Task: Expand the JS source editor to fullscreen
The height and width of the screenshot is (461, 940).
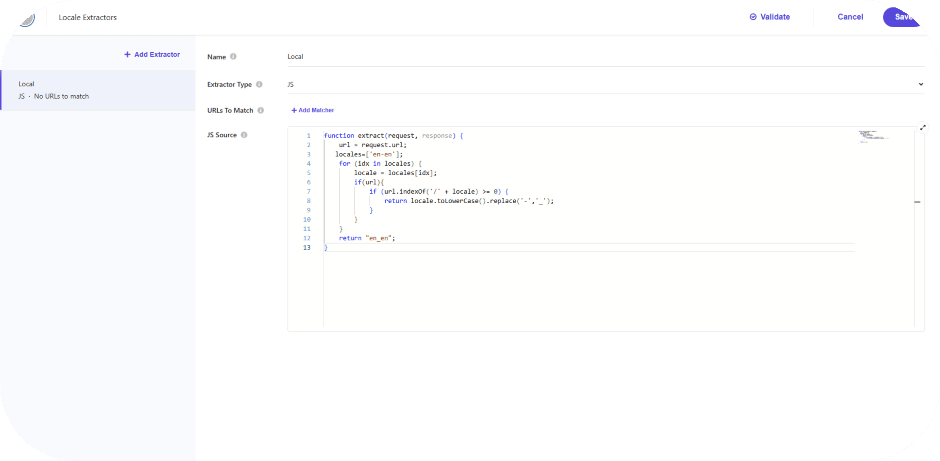Action: 922,128
